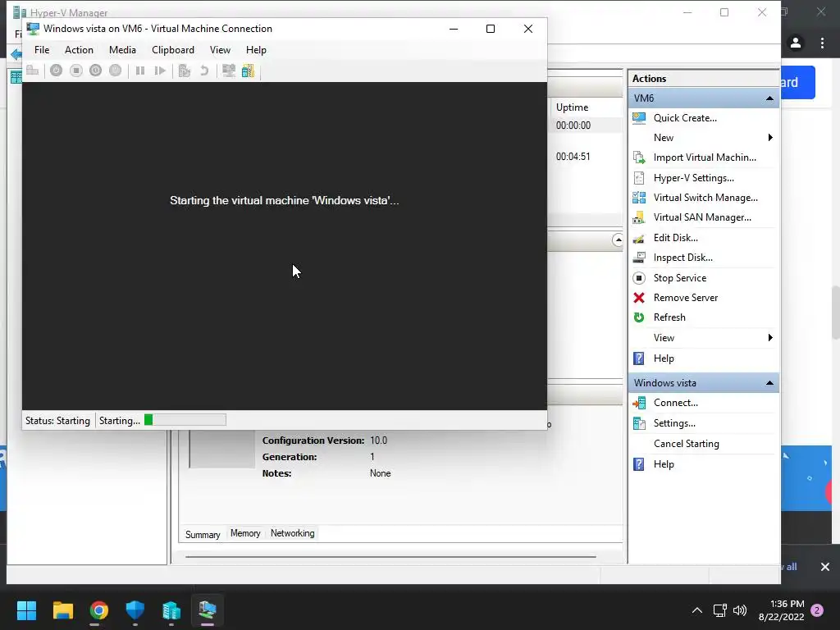The image size is (840, 630).
Task: Show hidden icons in system tray
Action: pos(696,610)
